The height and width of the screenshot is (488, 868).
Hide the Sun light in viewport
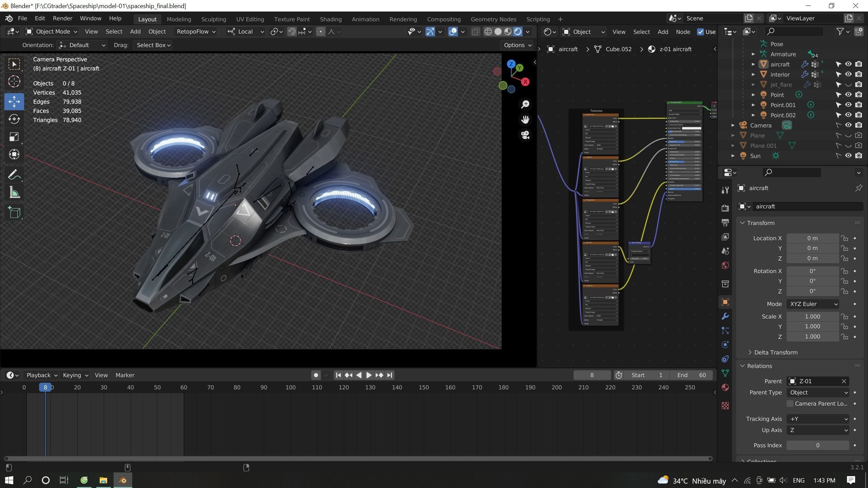[x=848, y=156]
